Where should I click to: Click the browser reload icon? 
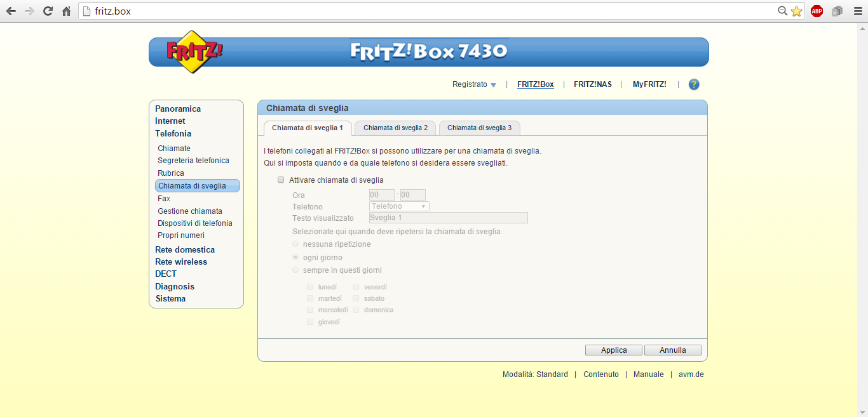pos(48,11)
